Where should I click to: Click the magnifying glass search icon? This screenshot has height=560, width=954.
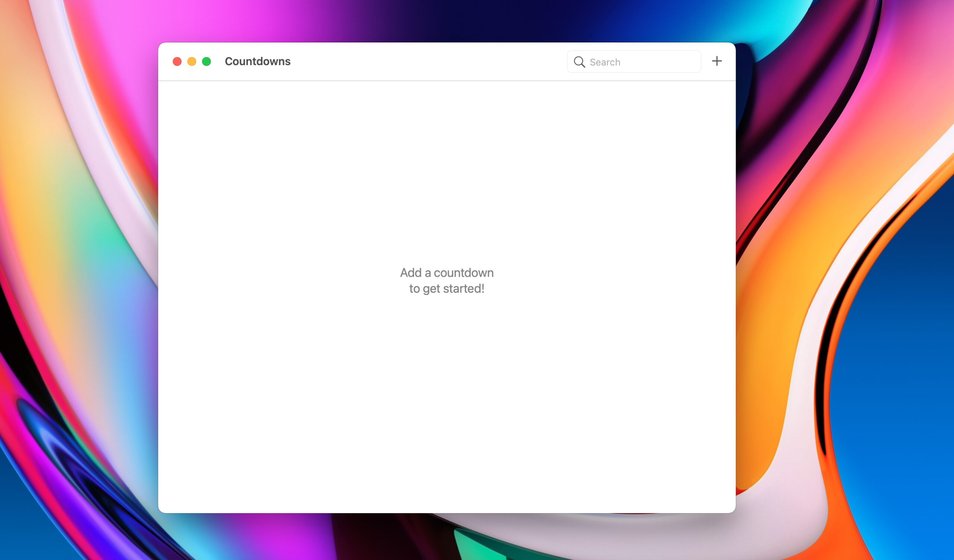pyautogui.click(x=579, y=62)
